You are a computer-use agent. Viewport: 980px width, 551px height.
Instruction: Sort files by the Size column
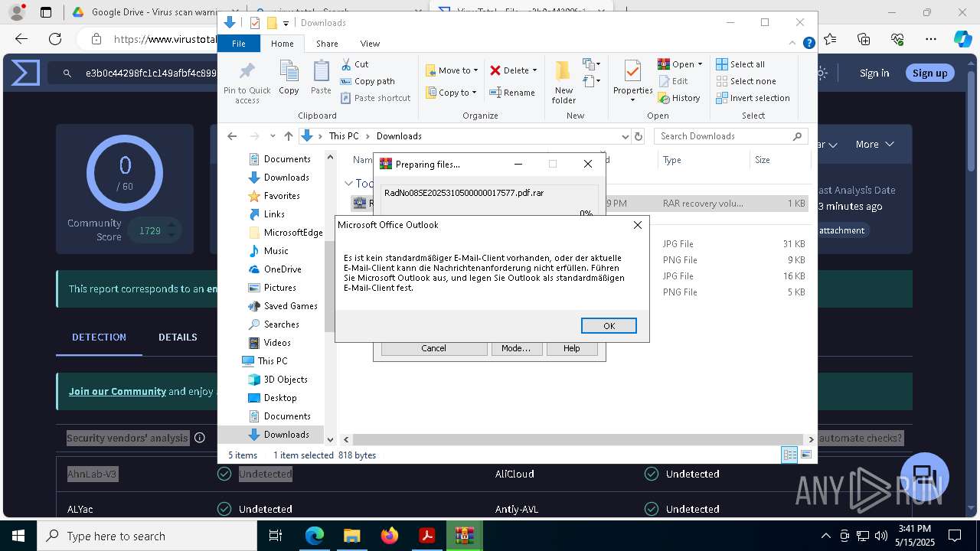pos(779,160)
